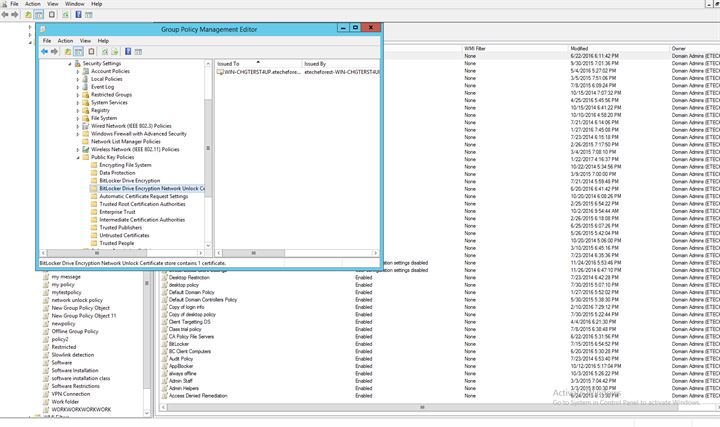Click the Show/Hide Console Tree icon in editor
This screenshot has width=720, height=427.
[78, 51]
